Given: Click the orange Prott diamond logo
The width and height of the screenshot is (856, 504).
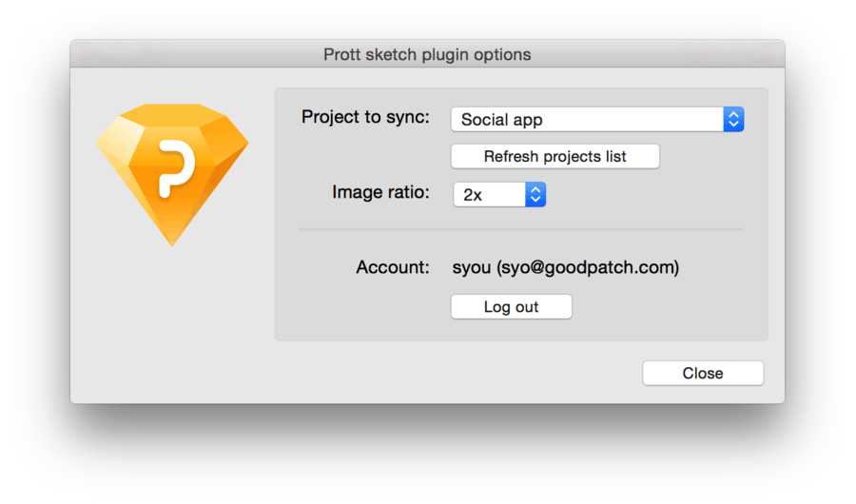Looking at the screenshot, I should (172, 175).
